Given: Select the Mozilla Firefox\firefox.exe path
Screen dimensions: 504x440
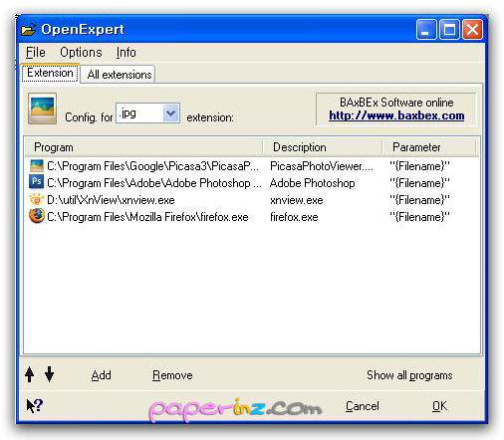Looking at the screenshot, I should [x=147, y=217].
